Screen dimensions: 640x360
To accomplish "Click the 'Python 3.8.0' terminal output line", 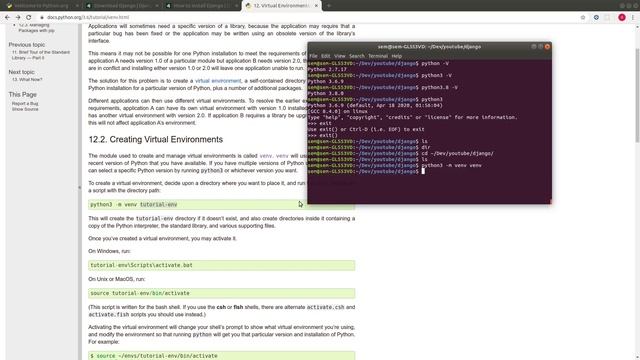I will pos(326,93).
